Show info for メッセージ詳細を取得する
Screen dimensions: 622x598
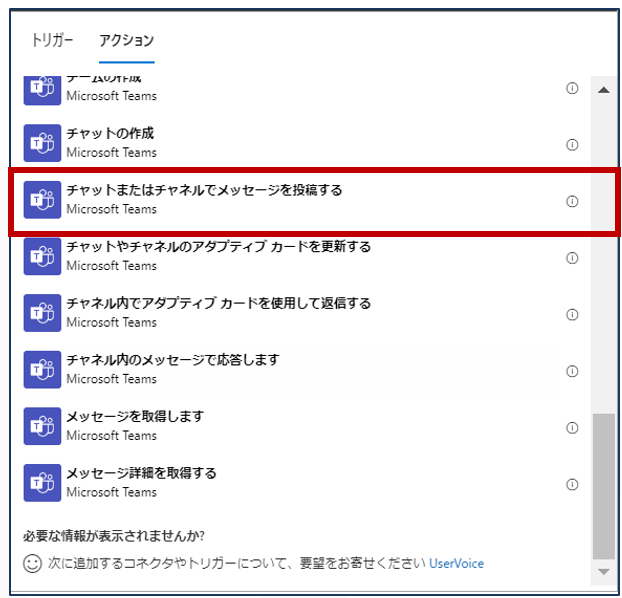572,485
